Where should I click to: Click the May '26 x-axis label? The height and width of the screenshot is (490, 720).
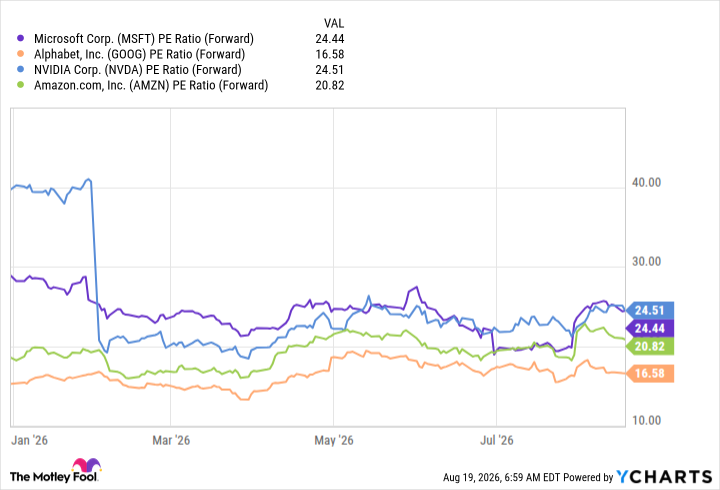tap(334, 440)
